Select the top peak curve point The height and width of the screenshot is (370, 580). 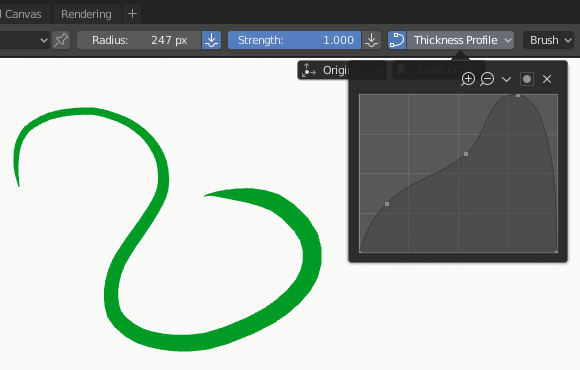(x=518, y=95)
